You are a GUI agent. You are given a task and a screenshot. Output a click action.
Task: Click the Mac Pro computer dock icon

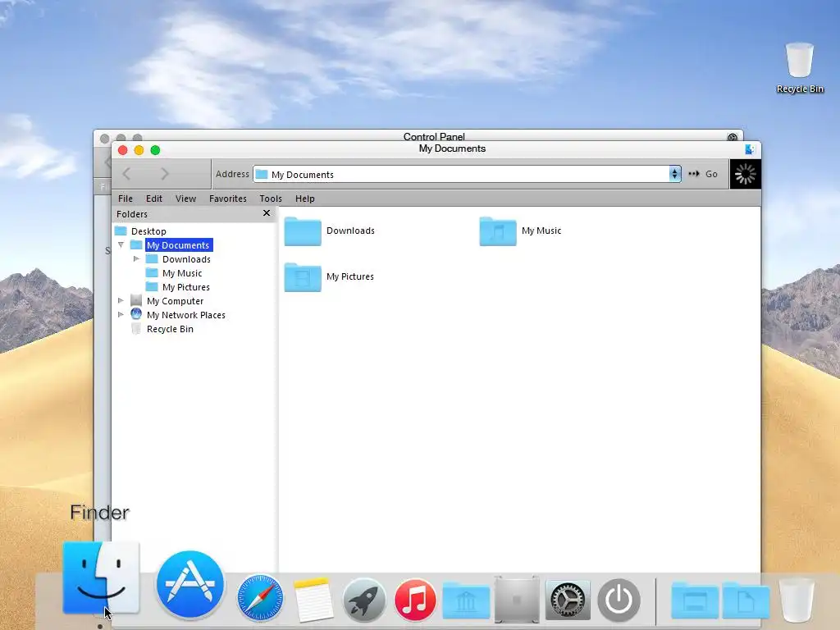tap(517, 600)
